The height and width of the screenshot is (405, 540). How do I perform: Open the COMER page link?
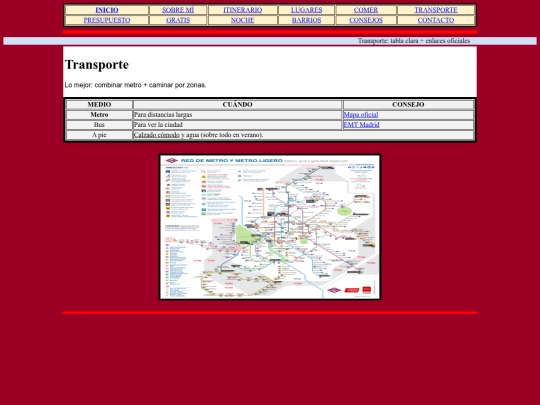pos(366,10)
